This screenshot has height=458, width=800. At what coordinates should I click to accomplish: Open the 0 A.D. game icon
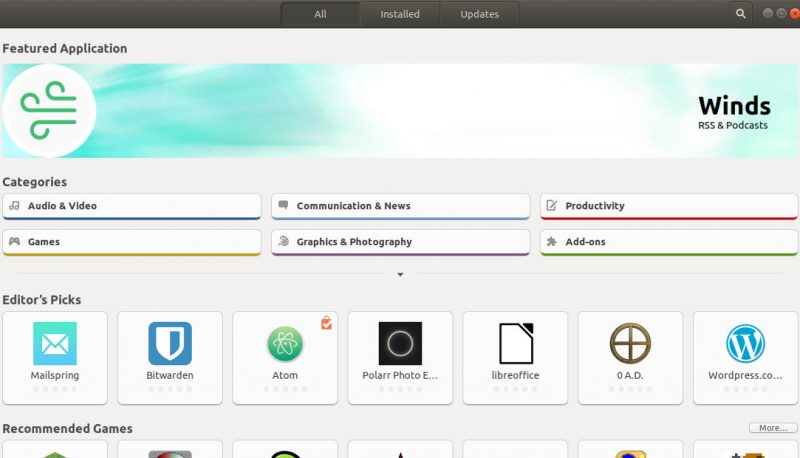click(631, 343)
